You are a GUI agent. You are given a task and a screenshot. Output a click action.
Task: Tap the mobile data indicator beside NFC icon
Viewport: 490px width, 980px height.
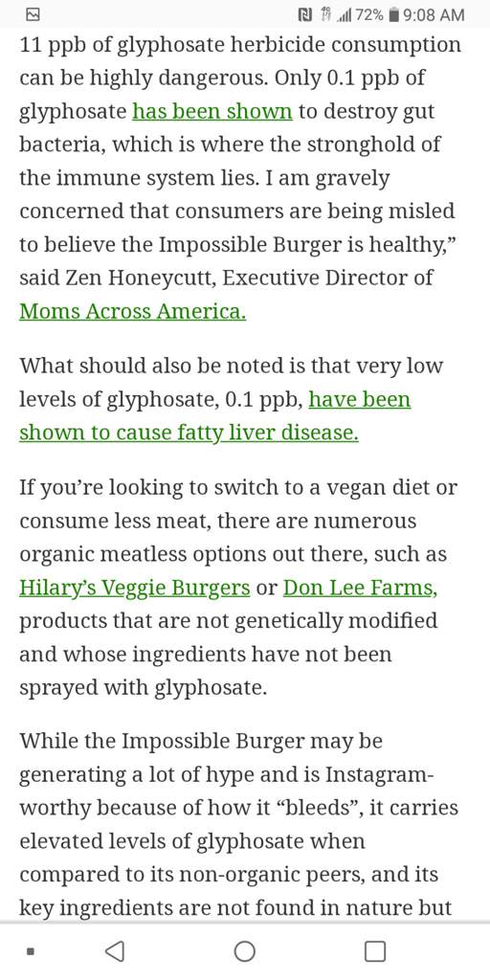click(323, 14)
